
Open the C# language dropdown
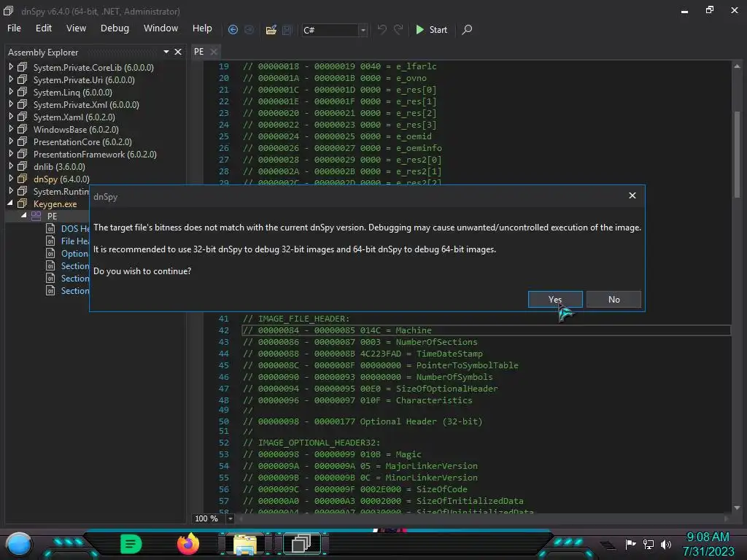[x=363, y=30]
